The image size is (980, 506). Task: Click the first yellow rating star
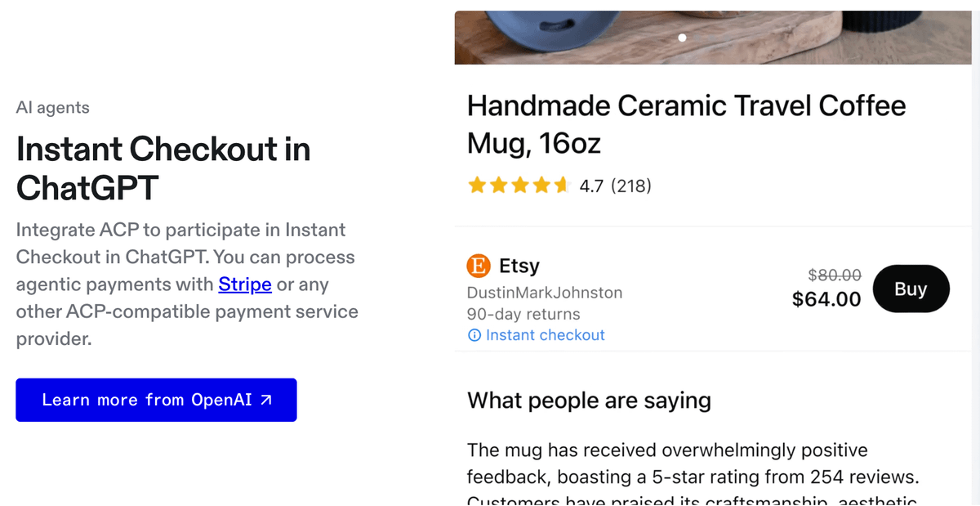[x=476, y=186]
